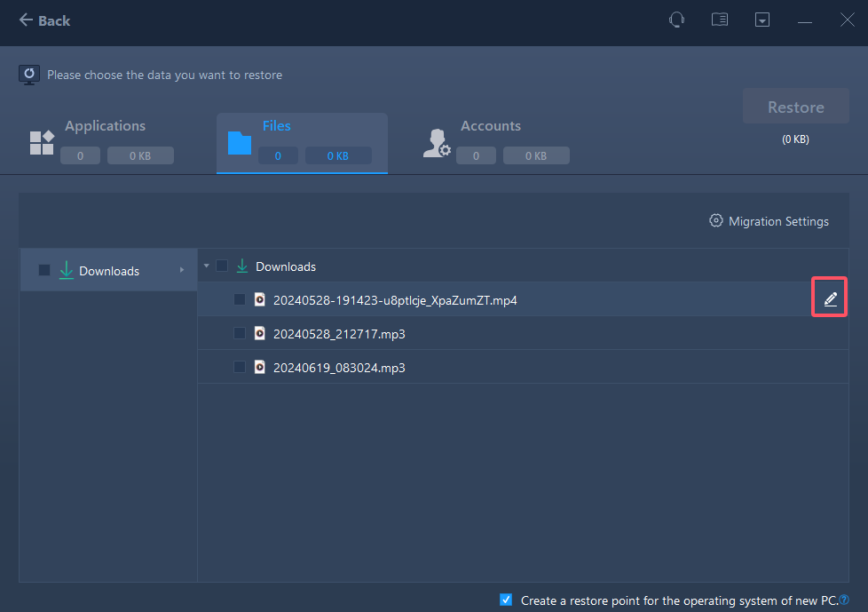Select the 20240619_083024.mp3 checkbox

tap(240, 367)
